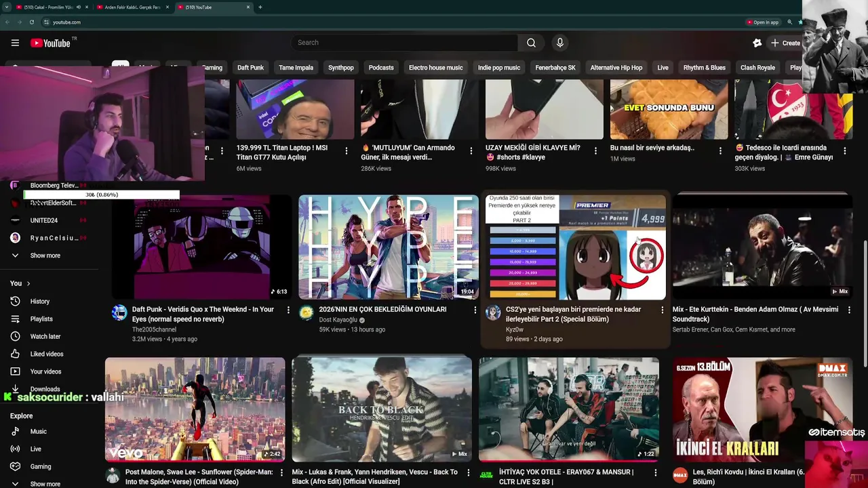Switch to Arden Fakir Kaldı browser tab

tap(133, 7)
